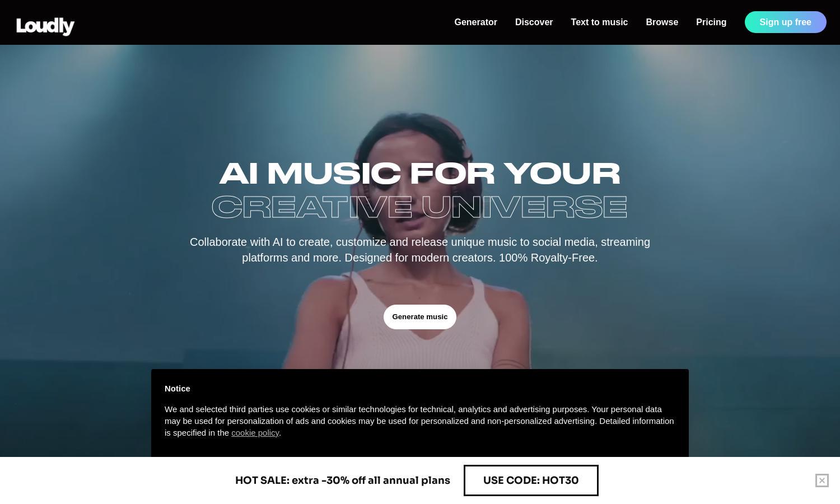Click the AI MUSIC FOR YOUR headline
Screen dimensions: 840x504
[x=420, y=173]
